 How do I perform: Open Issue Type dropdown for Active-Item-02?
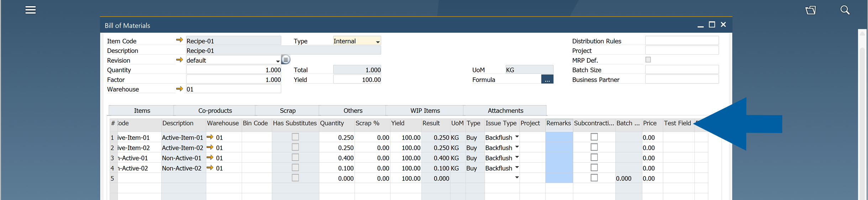tap(517, 147)
